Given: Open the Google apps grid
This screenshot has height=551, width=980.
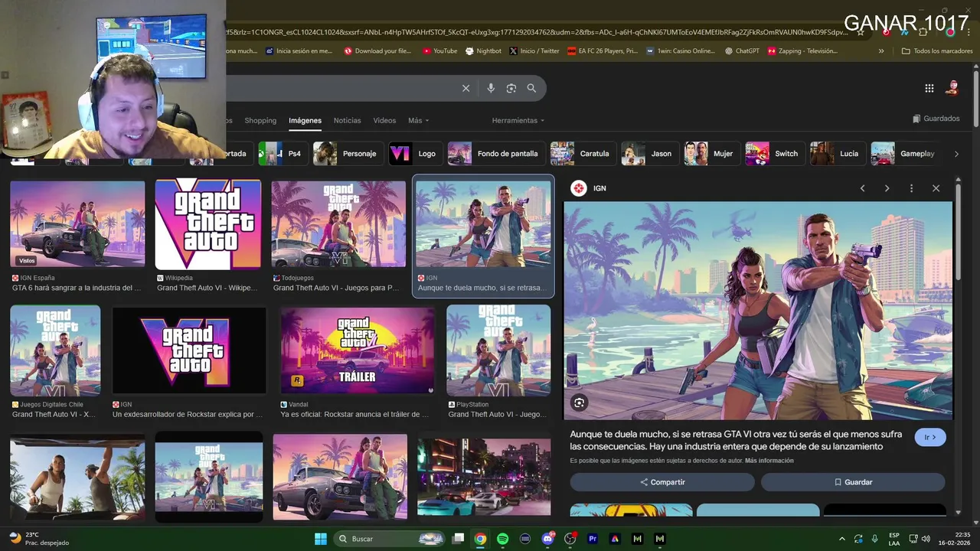Looking at the screenshot, I should point(929,88).
